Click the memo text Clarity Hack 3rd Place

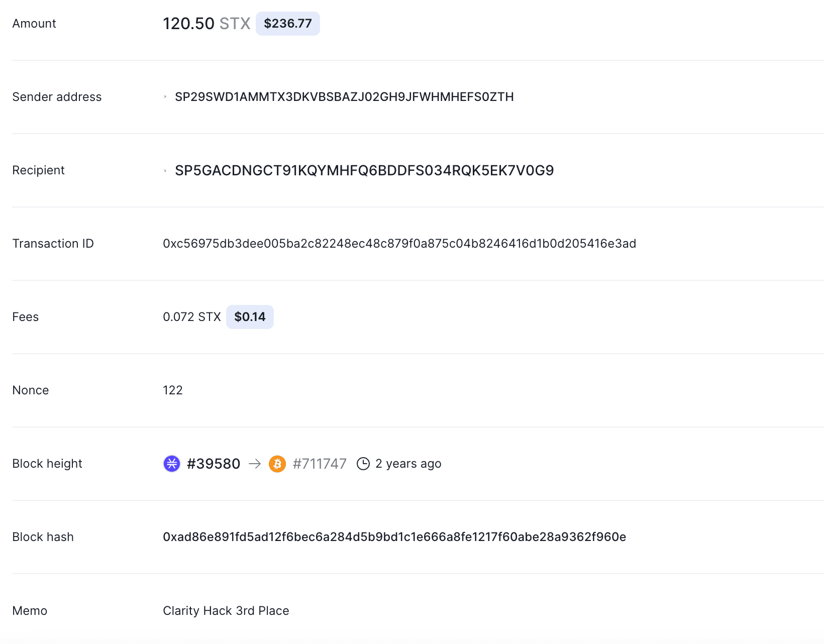226,611
